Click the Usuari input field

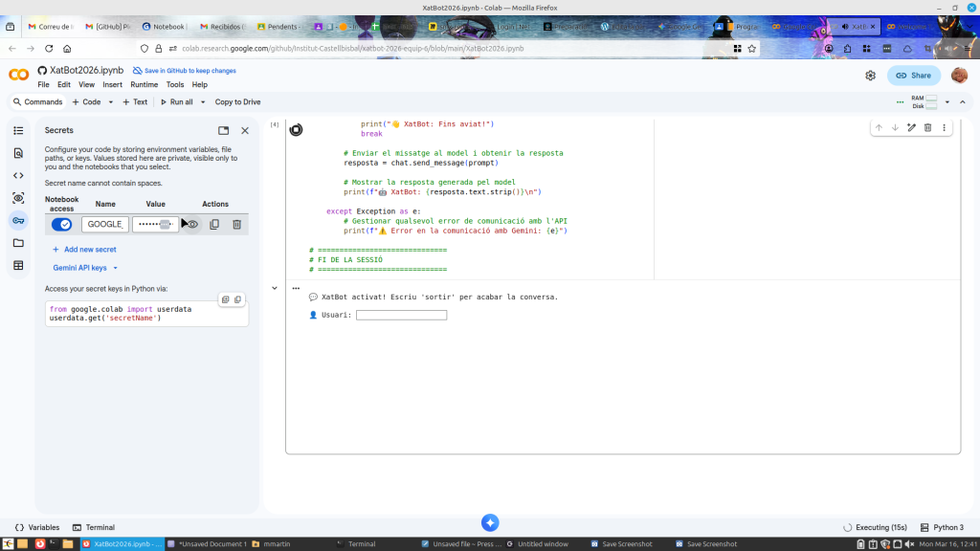401,315
